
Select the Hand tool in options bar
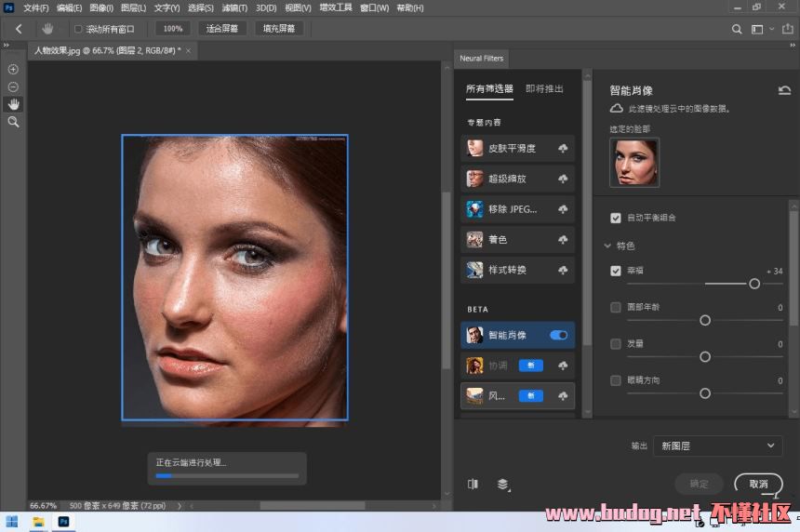coord(47,29)
